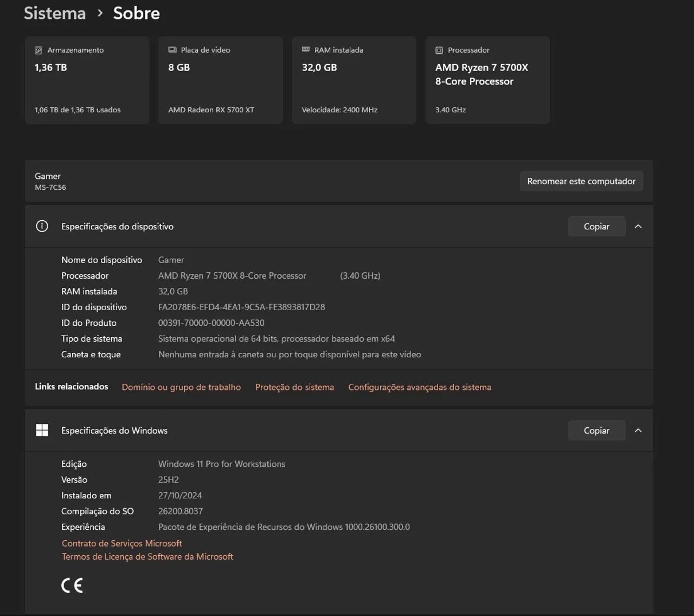This screenshot has height=616, width=694.
Task: Click the storage drive icon in Armazenamento card
Action: (x=38, y=50)
